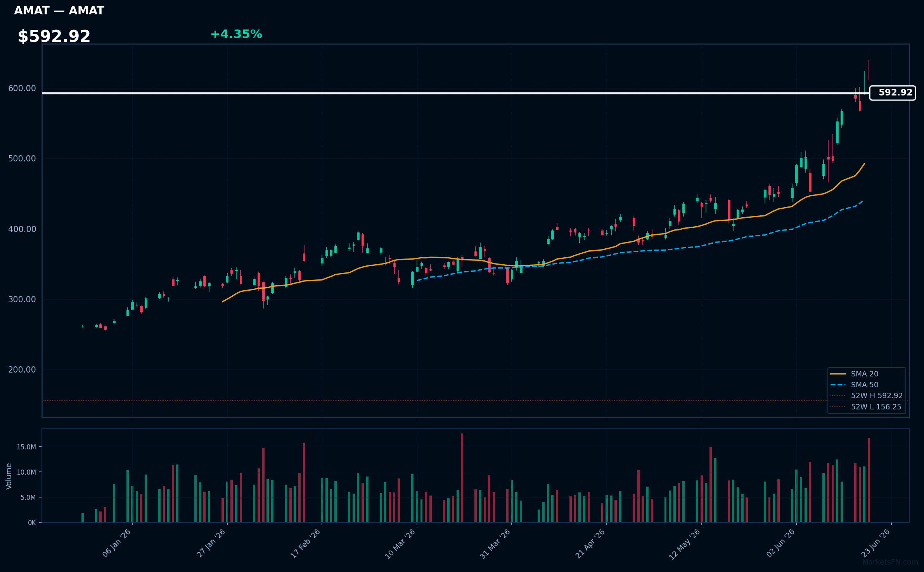Viewport: 924px width, 572px height.
Task: Click the AMAT — AMAT chart title
Action: tap(59, 11)
